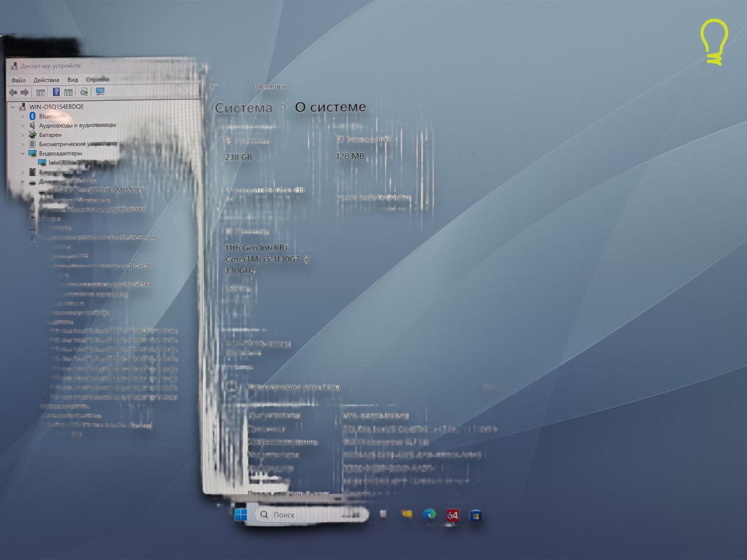Screen dimensions: 747x560
Task: Click the taskbar Поиск search box
Action: [312, 514]
